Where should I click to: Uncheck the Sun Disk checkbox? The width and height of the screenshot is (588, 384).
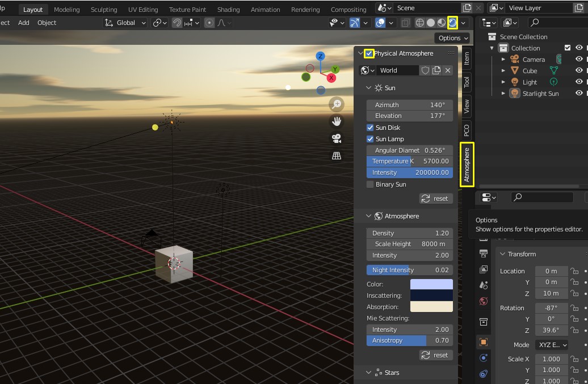click(370, 128)
